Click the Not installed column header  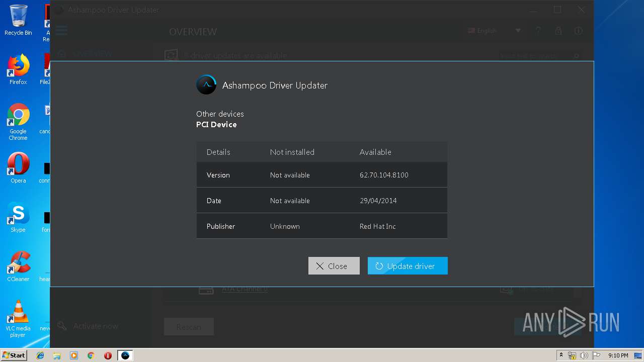[x=292, y=152]
